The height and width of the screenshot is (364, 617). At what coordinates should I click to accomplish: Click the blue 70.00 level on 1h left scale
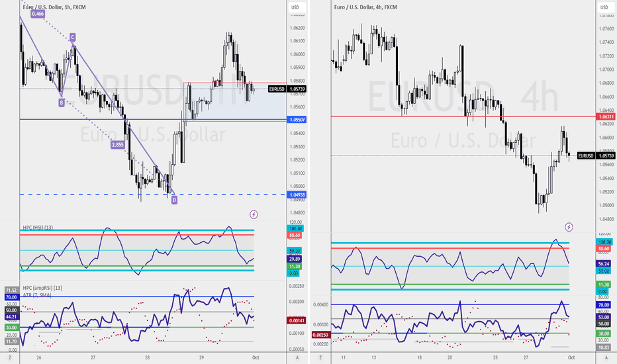[11, 297]
